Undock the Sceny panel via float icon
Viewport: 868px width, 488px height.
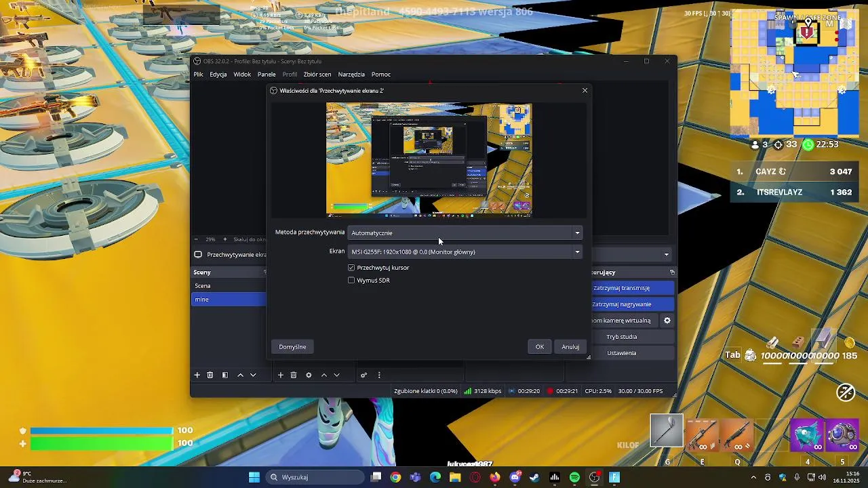click(265, 272)
